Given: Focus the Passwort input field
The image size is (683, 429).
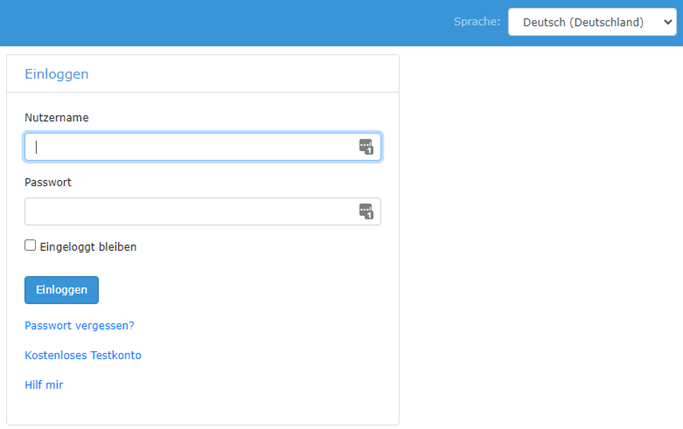Looking at the screenshot, I should (203, 211).
